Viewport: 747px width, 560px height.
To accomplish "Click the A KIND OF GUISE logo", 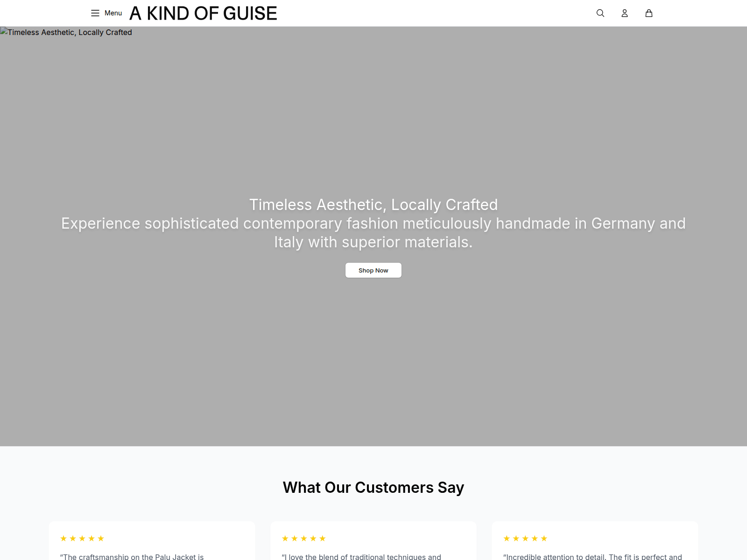I will coord(203,14).
